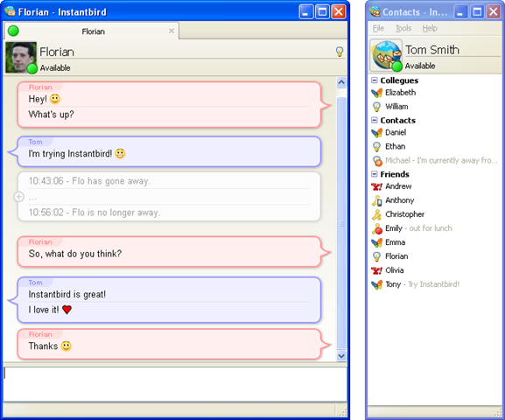Click the conversation scrollbar down arrow
This screenshot has width=505, height=420.
[341, 356]
